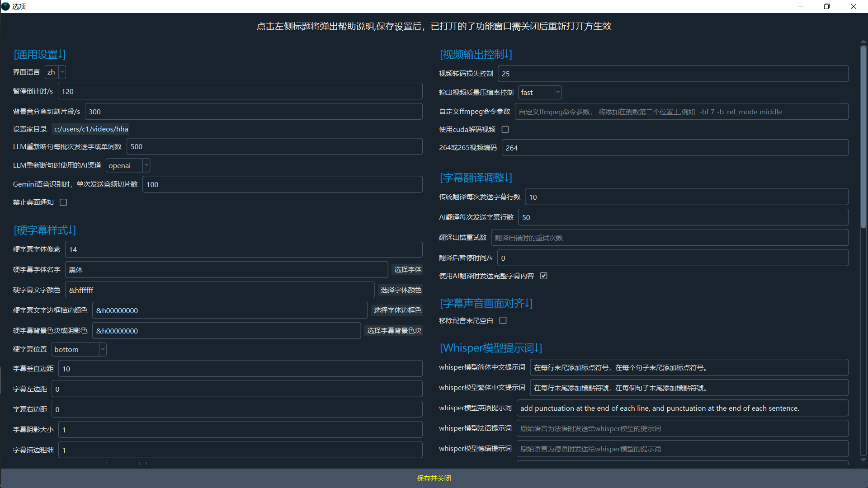Click the [视频输出控制↓] section title
Screen dimensions: 868x488
[476, 55]
